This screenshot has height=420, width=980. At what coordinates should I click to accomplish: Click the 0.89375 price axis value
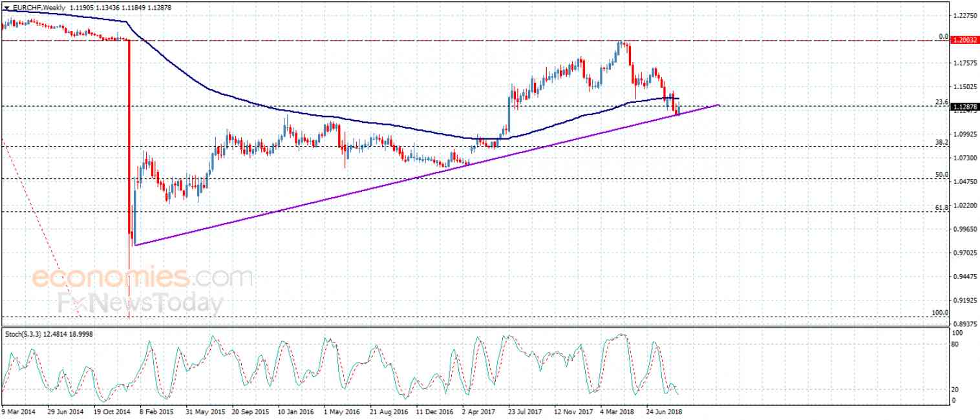[x=966, y=324]
